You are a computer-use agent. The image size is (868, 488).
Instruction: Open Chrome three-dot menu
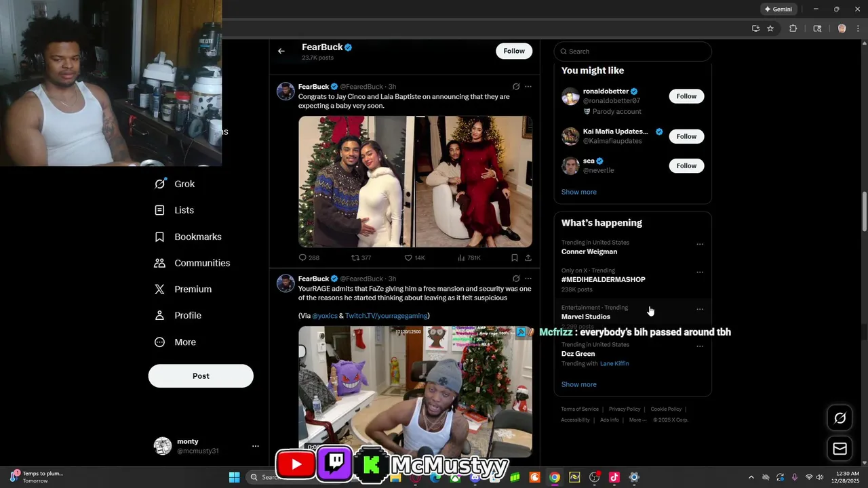click(857, 28)
